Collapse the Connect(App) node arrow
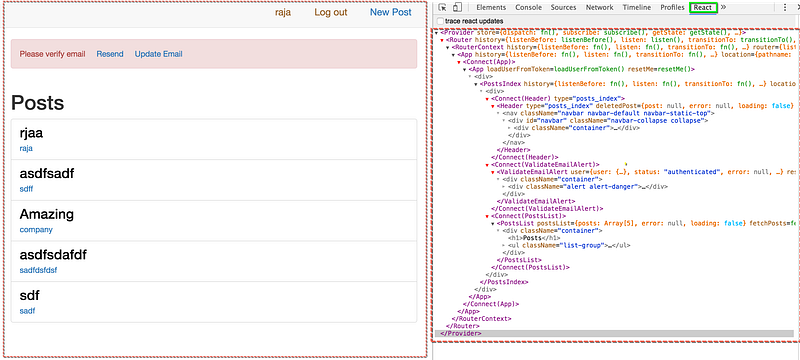Screen dimensions: 800x360 [459, 62]
